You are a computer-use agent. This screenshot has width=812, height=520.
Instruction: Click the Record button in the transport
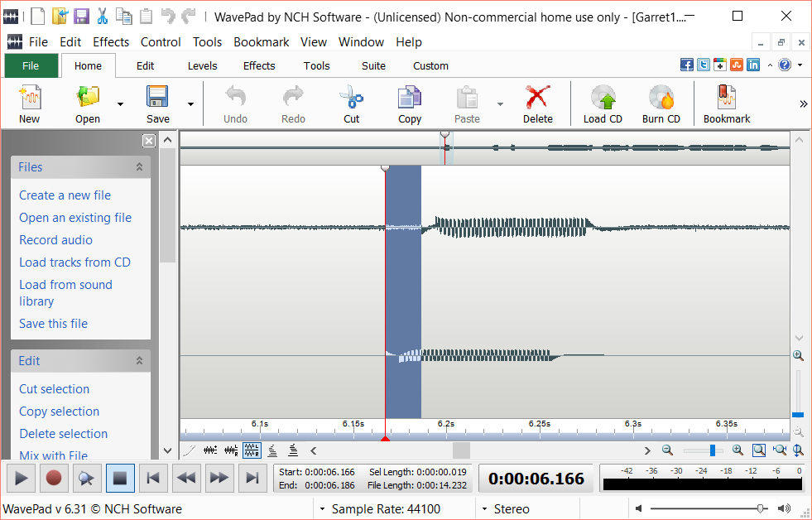[x=53, y=478]
